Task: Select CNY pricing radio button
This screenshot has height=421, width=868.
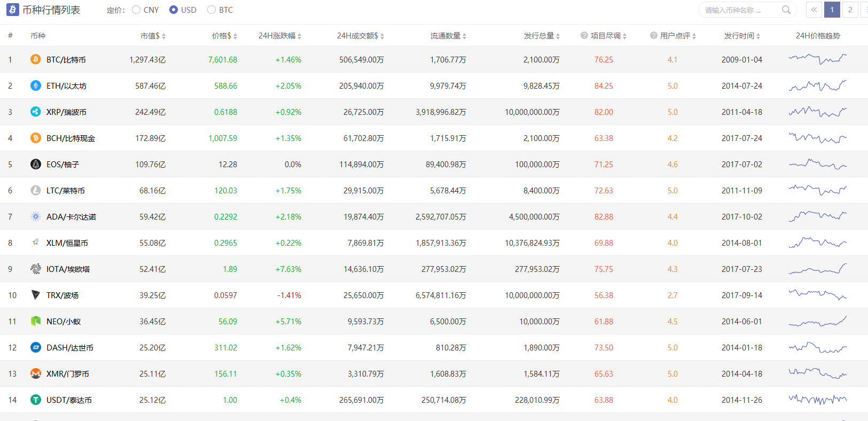Action: coord(136,10)
